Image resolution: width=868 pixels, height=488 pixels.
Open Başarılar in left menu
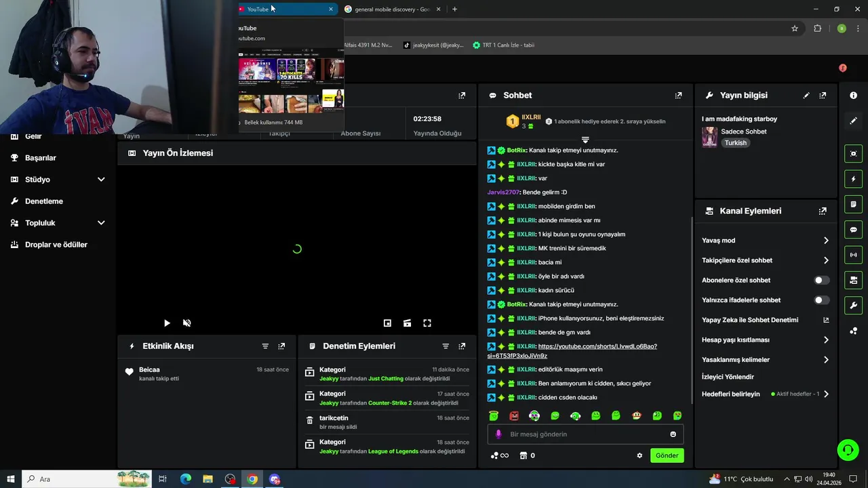coord(41,158)
